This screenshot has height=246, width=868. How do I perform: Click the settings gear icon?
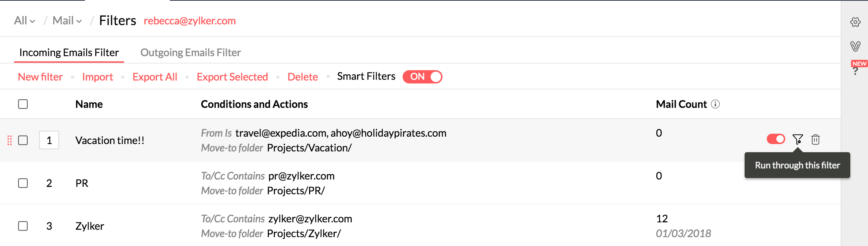(855, 22)
